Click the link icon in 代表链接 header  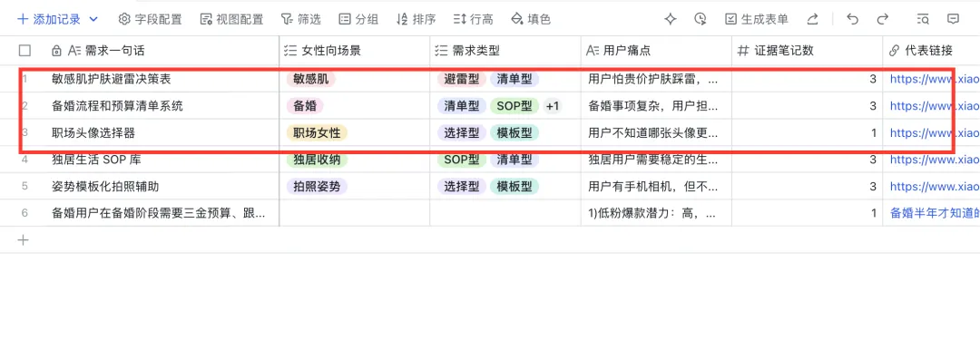[894, 51]
